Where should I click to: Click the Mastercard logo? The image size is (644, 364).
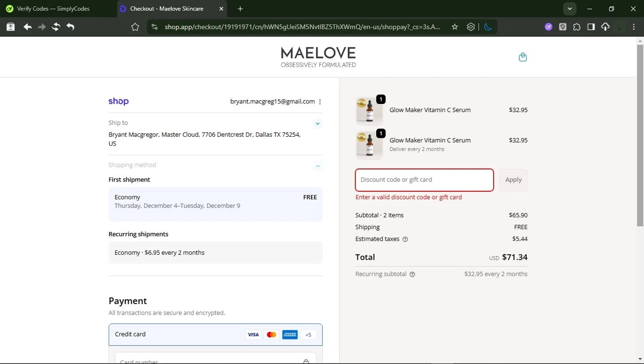click(271, 335)
